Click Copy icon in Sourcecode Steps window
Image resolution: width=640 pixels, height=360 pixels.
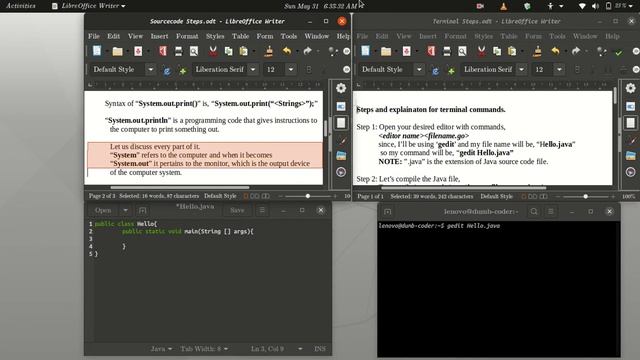pyautogui.click(x=228, y=51)
